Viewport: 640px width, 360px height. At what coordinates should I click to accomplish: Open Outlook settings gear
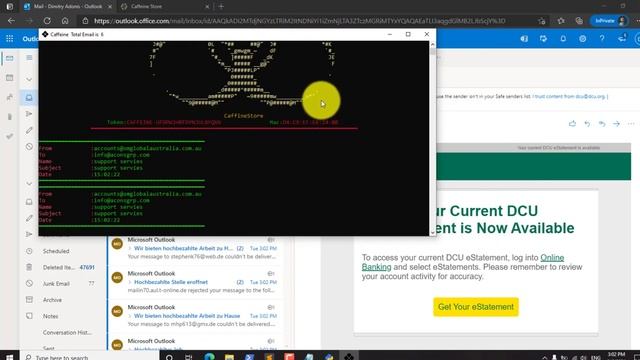click(x=582, y=39)
